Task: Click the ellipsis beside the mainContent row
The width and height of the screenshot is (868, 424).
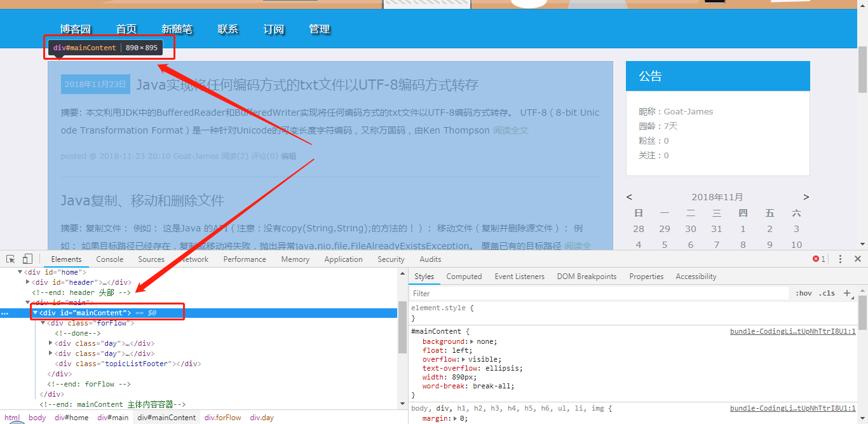Action: pos(5,313)
